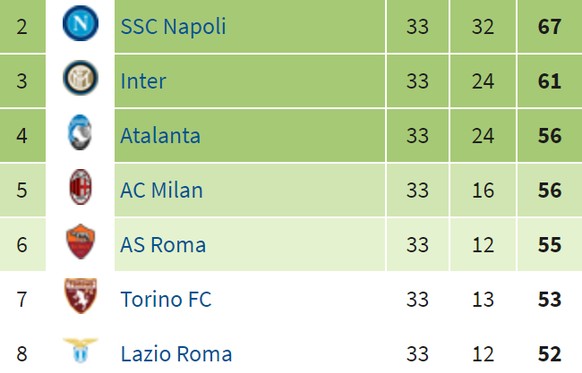Open the Lazio Roma team link
Viewport: 582px width, 373px height.
click(176, 354)
